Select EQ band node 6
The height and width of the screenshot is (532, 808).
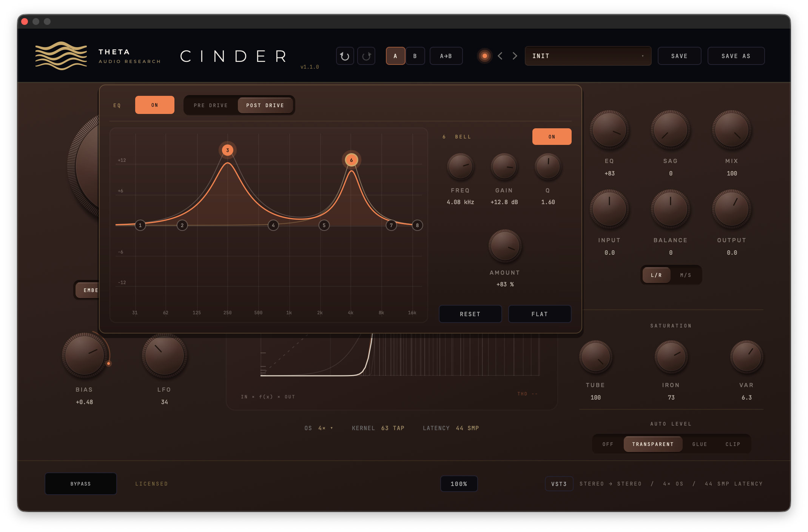pyautogui.click(x=352, y=160)
